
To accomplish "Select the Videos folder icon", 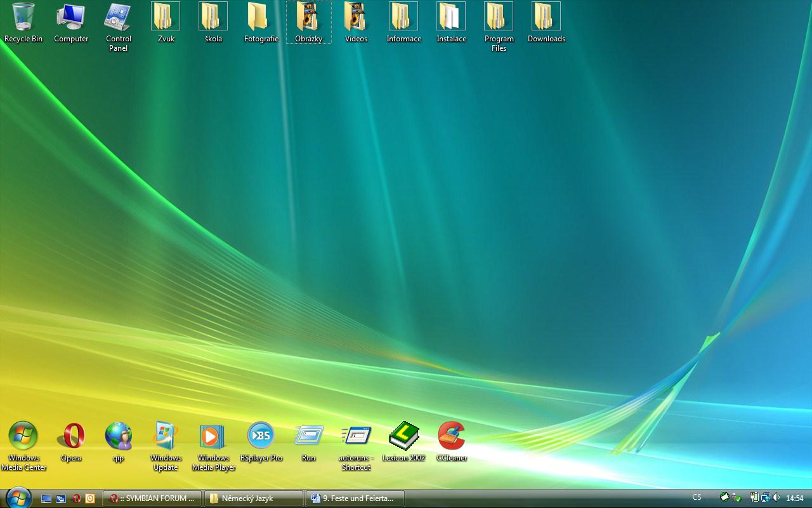I will (x=356, y=23).
